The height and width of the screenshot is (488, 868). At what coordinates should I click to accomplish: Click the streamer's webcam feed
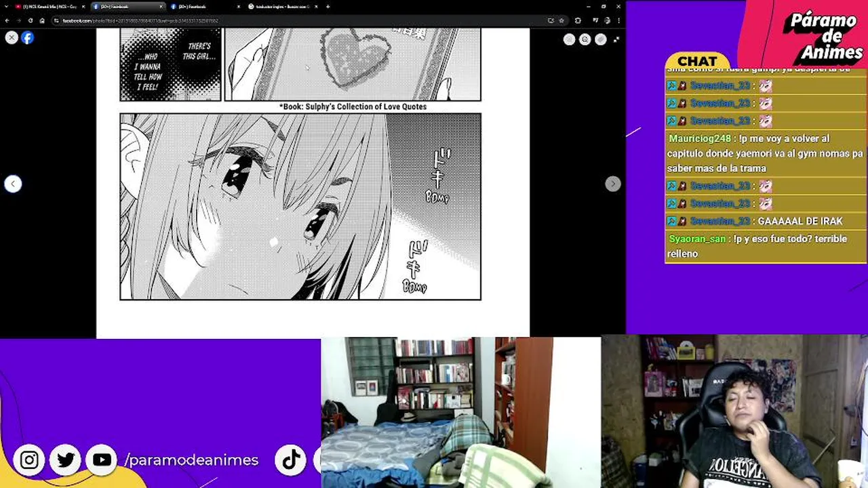[734, 411]
